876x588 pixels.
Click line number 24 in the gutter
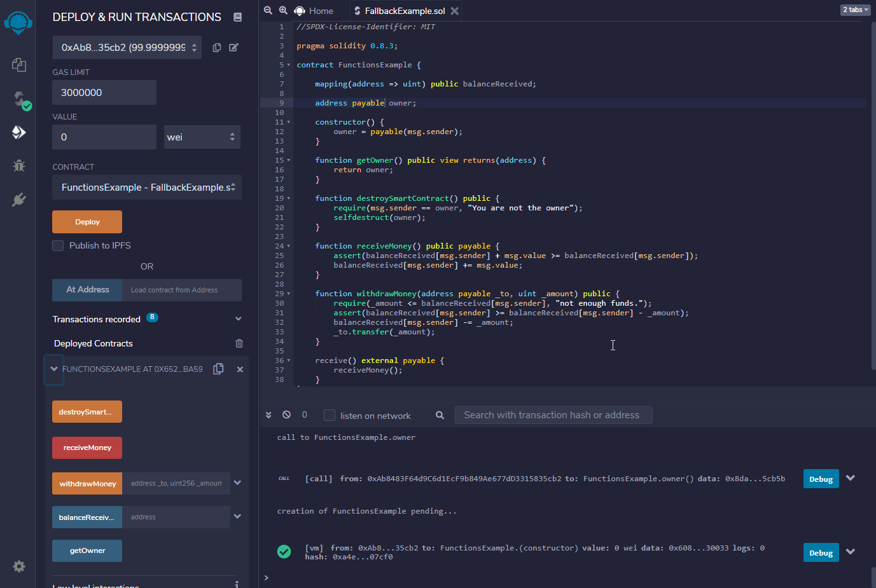click(279, 246)
